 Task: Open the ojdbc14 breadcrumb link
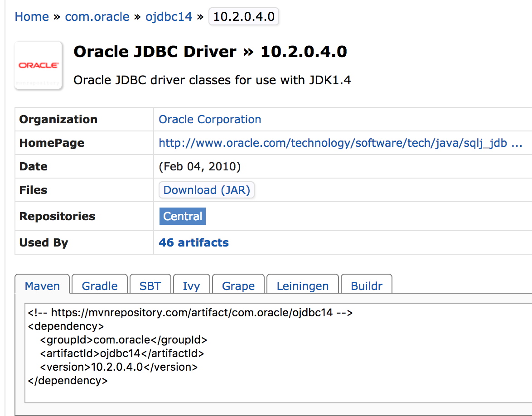coord(169,17)
